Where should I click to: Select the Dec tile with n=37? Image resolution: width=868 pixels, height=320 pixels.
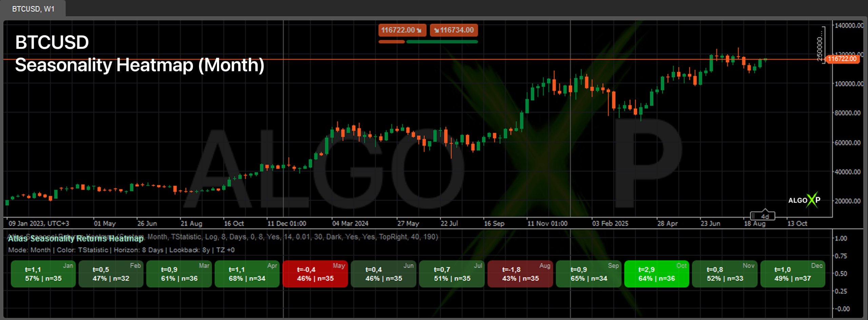792,274
